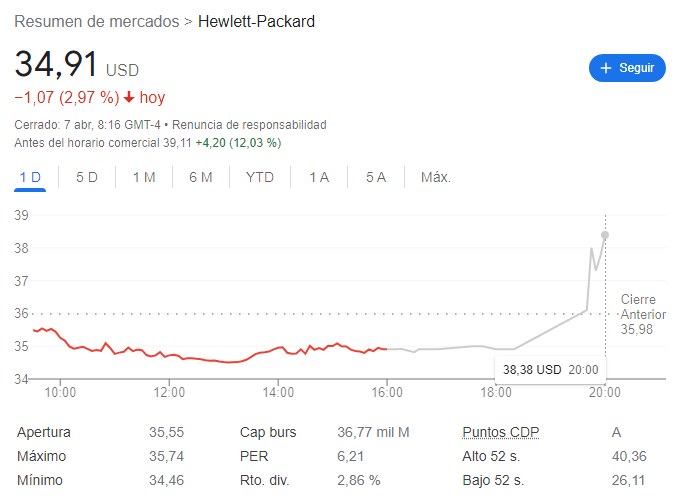Click the Cierre Anterior 35,98 label
This screenshot has width=690, height=496.
tap(643, 314)
